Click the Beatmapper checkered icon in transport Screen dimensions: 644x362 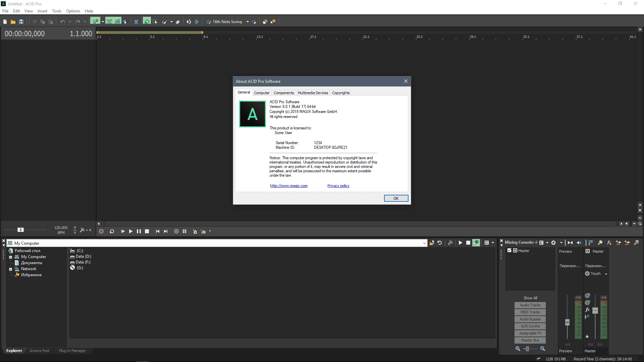coord(184,232)
